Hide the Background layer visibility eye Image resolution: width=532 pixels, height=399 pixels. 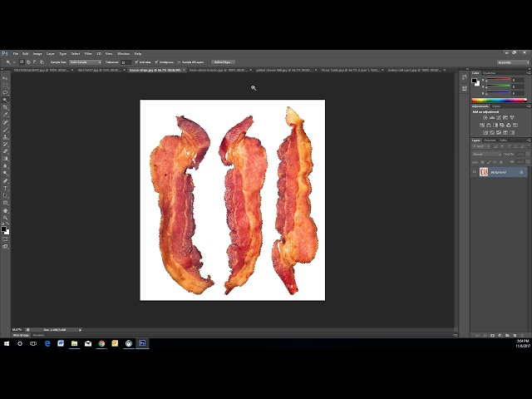[475, 172]
